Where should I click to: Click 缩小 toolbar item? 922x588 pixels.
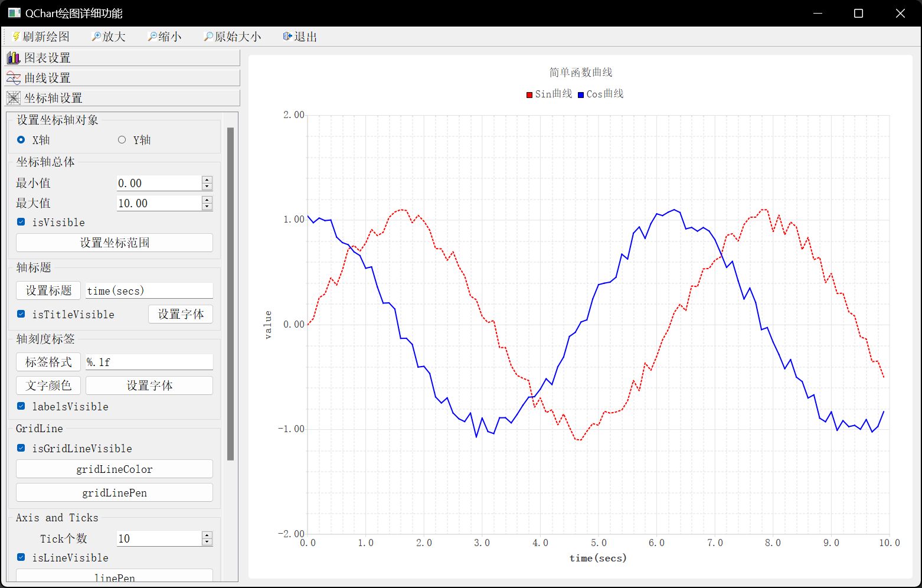point(165,37)
